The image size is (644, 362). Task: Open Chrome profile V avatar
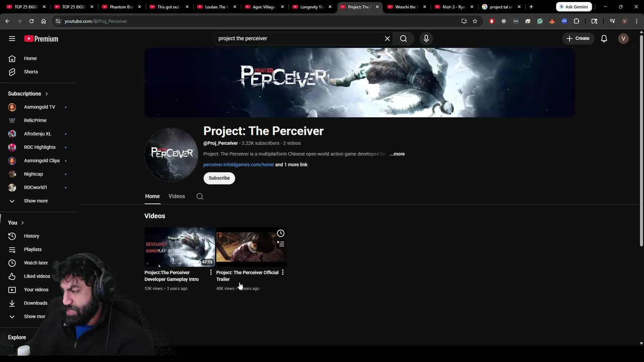(624, 21)
